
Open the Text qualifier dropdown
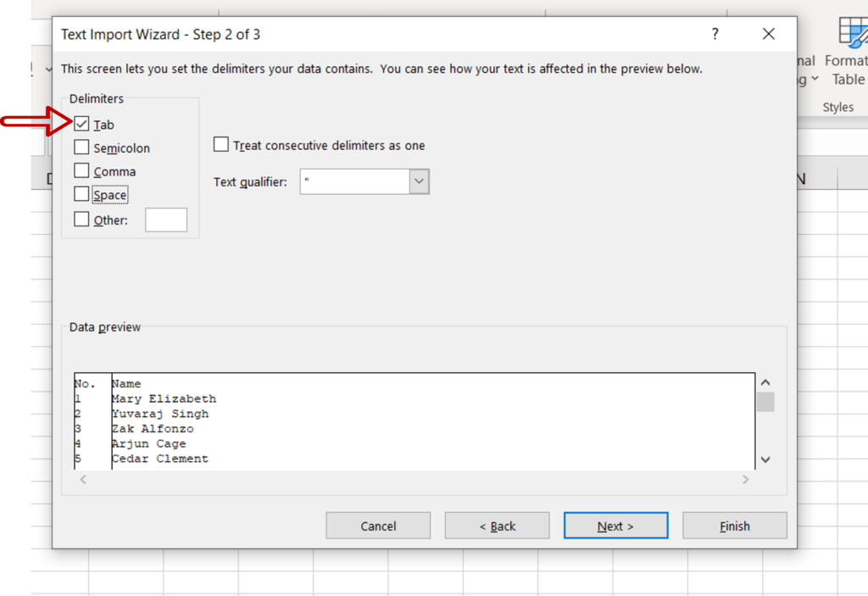[418, 181]
